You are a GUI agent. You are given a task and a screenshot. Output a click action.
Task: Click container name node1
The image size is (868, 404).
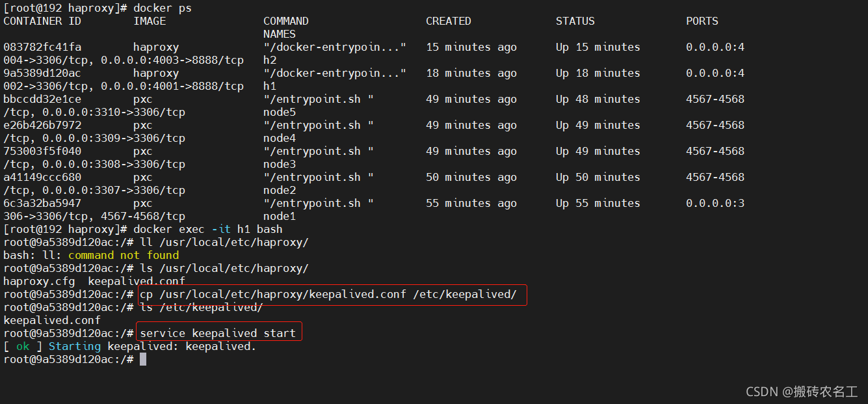pyautogui.click(x=280, y=216)
